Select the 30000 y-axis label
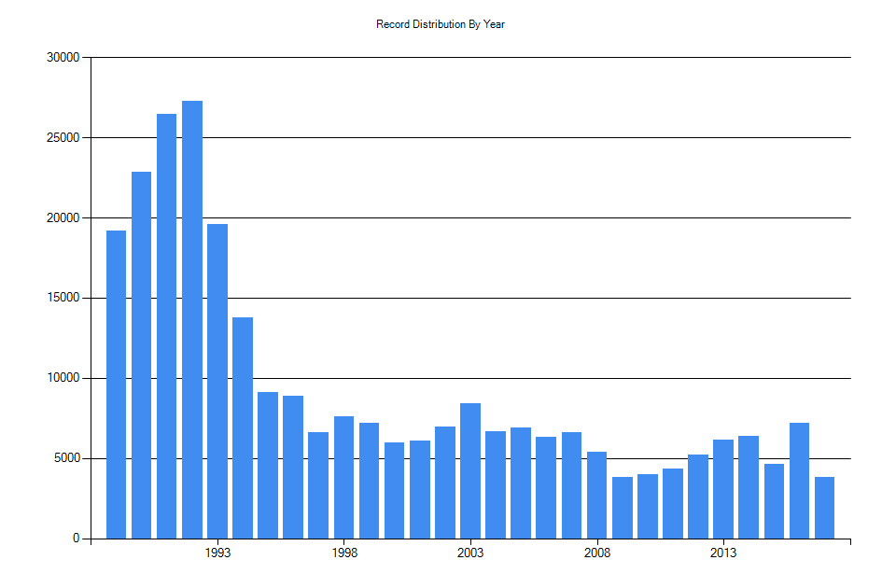 63,57
